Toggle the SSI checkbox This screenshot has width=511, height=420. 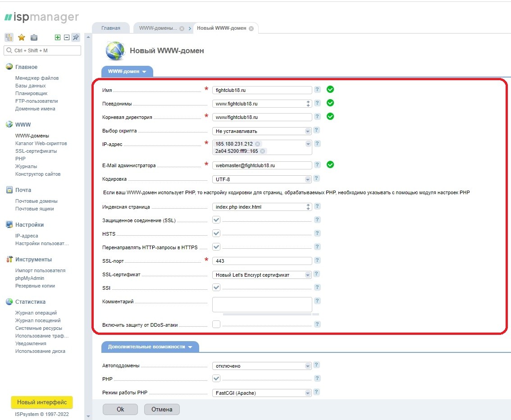[x=216, y=288]
